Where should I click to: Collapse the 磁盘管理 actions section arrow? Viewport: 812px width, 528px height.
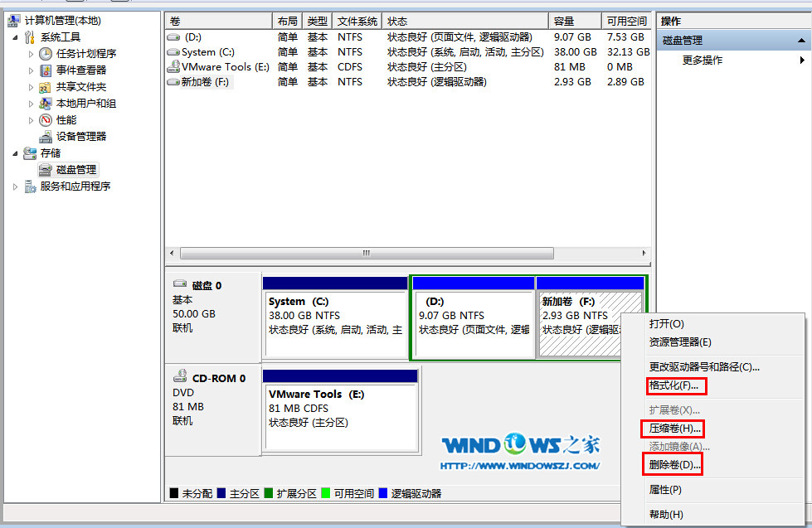pyautogui.click(x=801, y=41)
